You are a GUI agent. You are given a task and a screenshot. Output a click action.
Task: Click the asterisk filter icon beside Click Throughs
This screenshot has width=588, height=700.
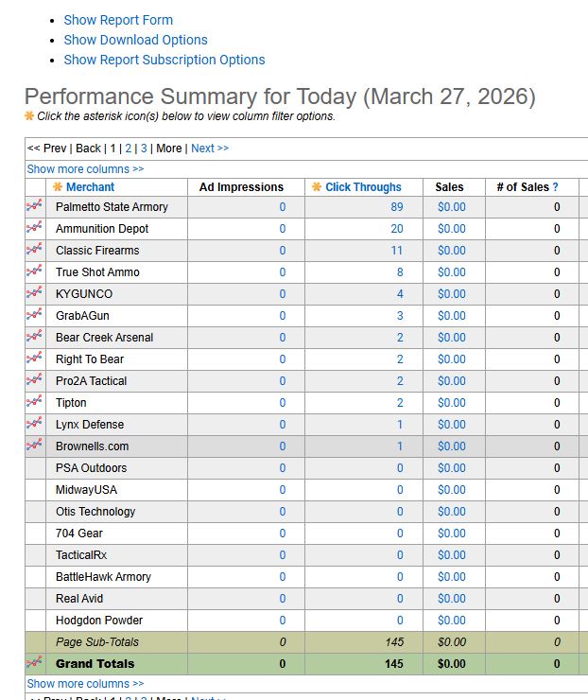[317, 187]
